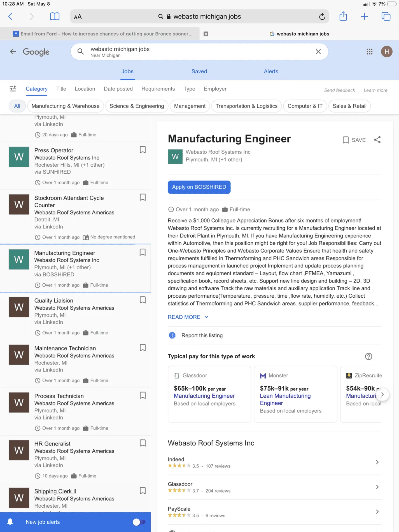Open typical pay help question icon
The width and height of the screenshot is (399, 532).
coord(368,356)
